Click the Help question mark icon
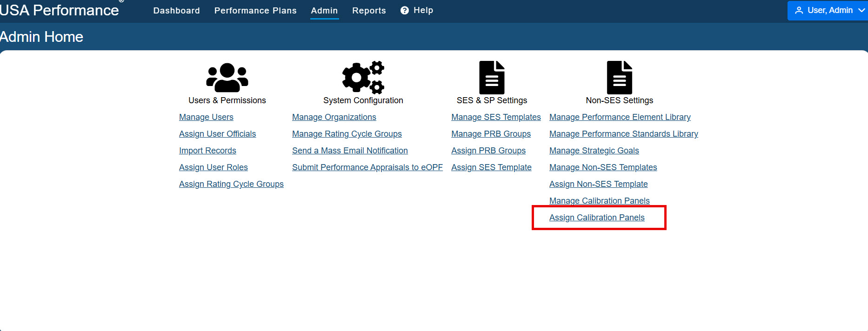This screenshot has width=868, height=331. coord(405,10)
